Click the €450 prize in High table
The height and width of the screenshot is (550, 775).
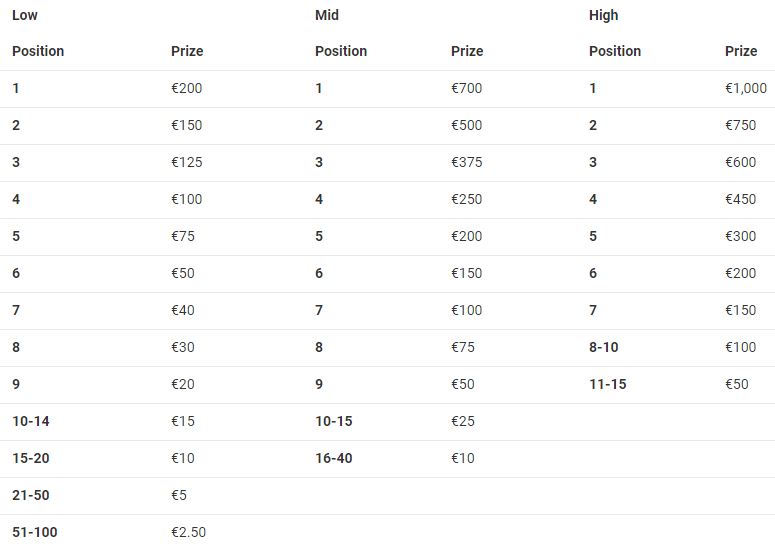tap(740, 199)
